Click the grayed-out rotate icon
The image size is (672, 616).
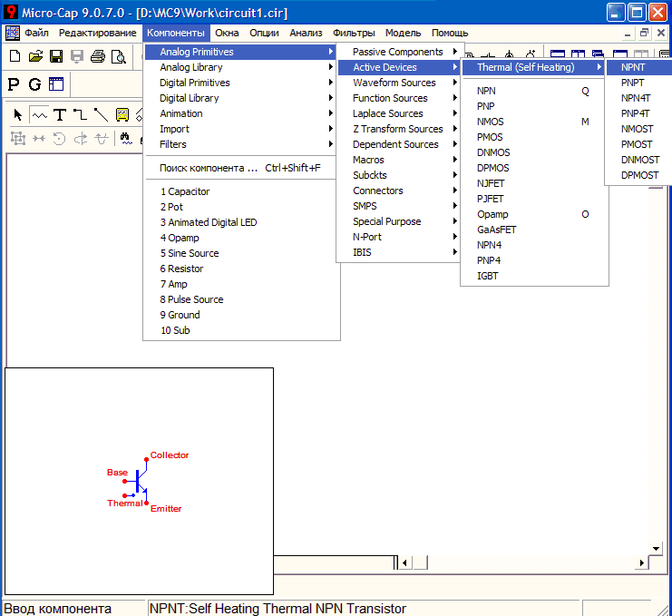coord(59,138)
